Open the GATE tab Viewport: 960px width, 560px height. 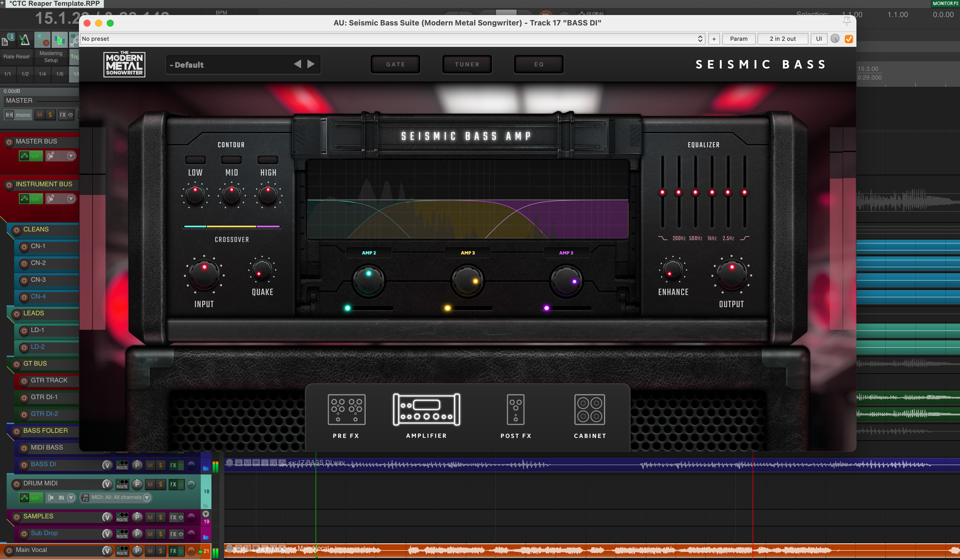[395, 65]
